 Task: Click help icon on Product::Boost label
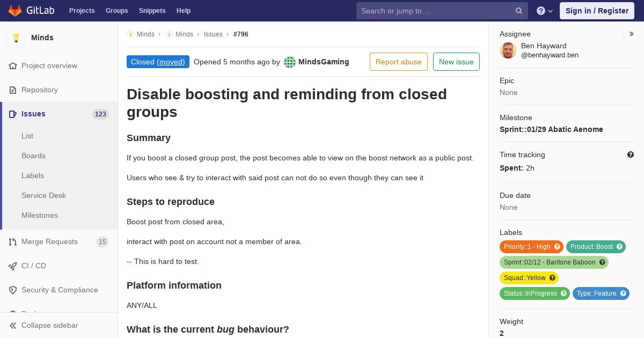pyautogui.click(x=619, y=247)
